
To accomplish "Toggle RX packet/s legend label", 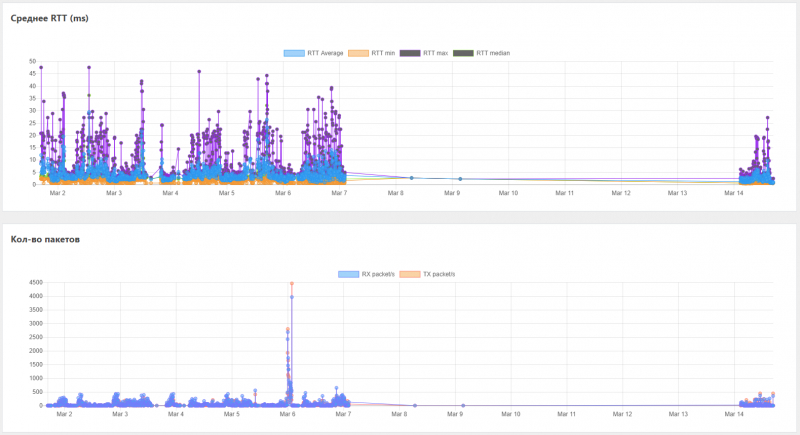I will (378, 274).
